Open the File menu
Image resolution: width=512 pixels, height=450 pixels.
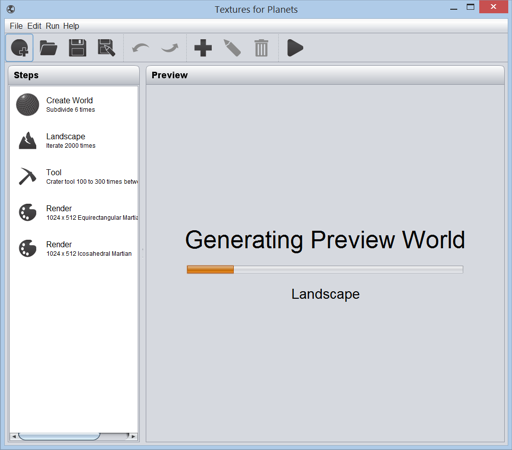coord(16,26)
